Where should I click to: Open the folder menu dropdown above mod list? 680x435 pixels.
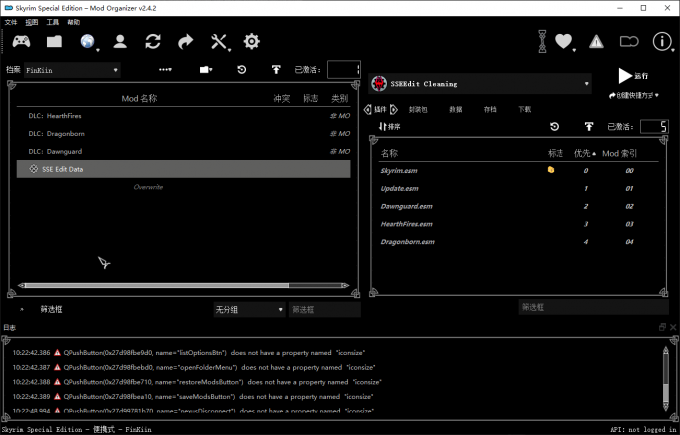click(x=206, y=69)
